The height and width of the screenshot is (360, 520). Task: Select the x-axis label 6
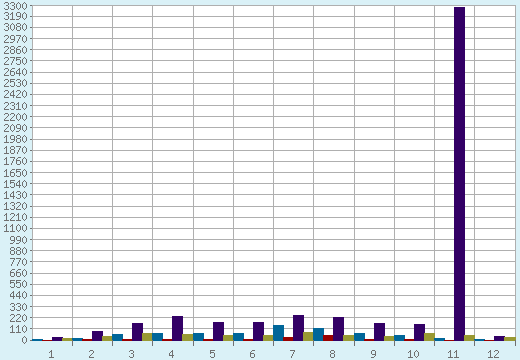252,354
